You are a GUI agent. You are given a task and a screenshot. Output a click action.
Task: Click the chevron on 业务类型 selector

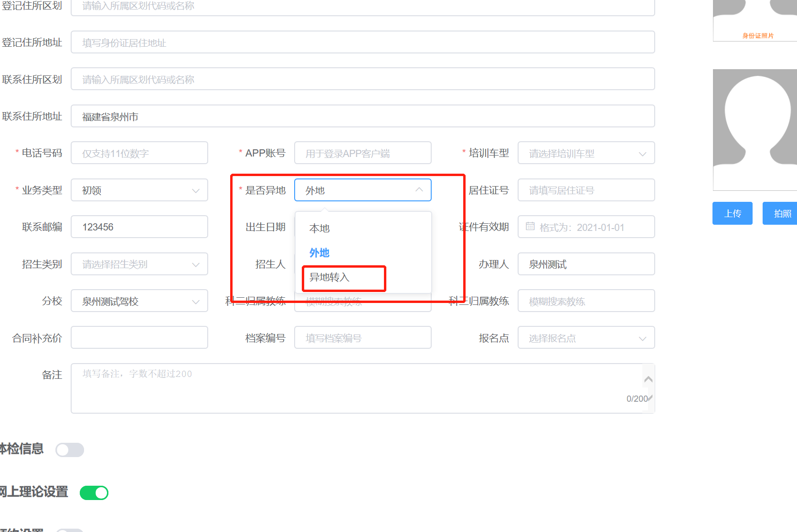click(196, 190)
